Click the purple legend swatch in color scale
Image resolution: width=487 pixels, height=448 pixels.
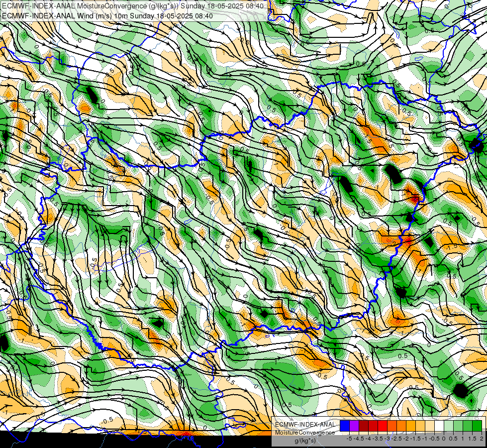tap(354, 426)
